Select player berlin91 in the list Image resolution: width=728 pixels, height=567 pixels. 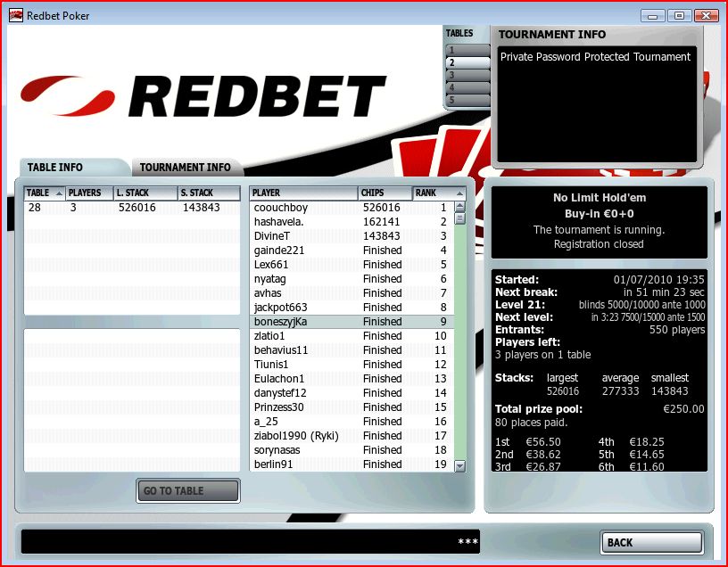352,464
